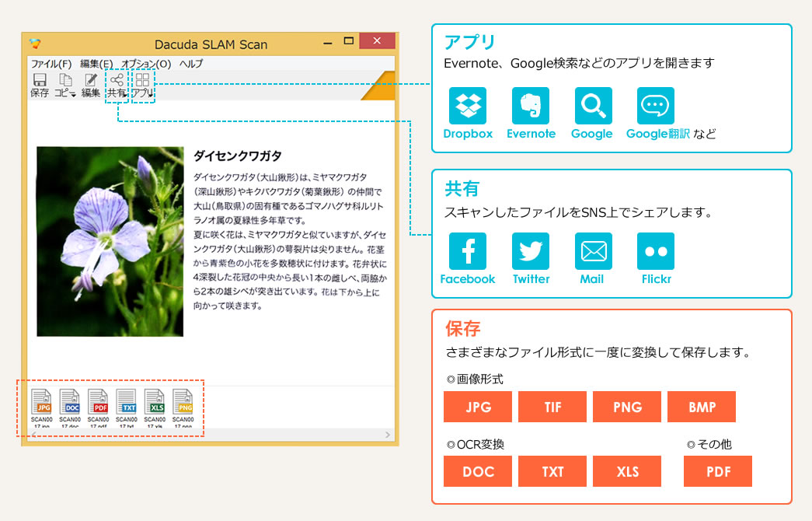Click the Facebook share icon

tap(468, 251)
